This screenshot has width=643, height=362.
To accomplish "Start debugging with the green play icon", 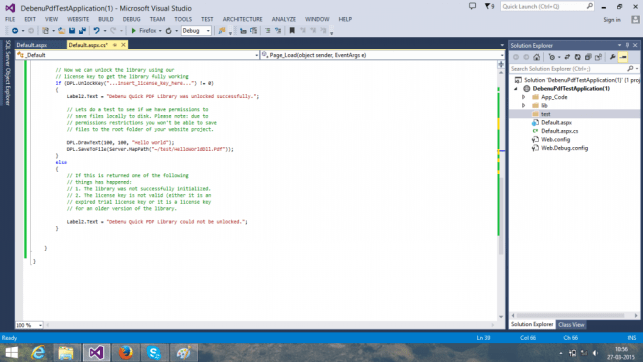I will [x=133, y=31].
